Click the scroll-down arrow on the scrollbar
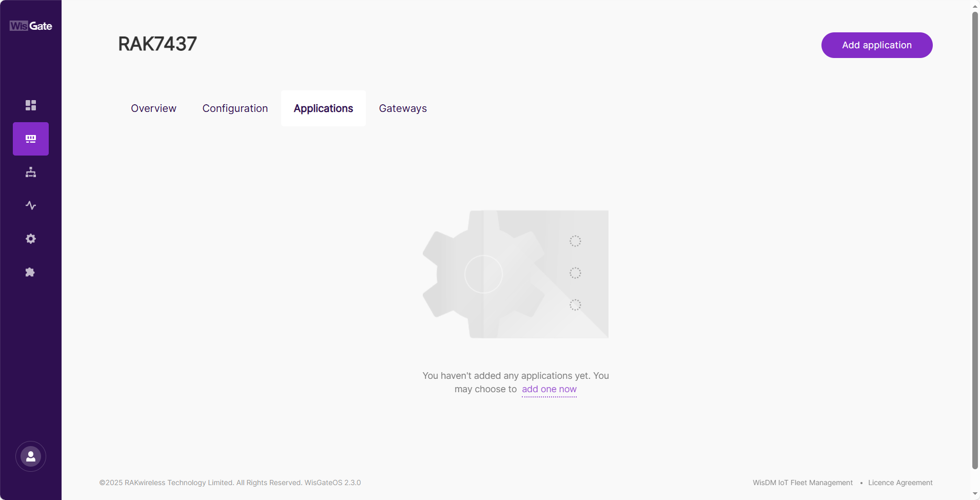980x500 pixels. (973, 494)
